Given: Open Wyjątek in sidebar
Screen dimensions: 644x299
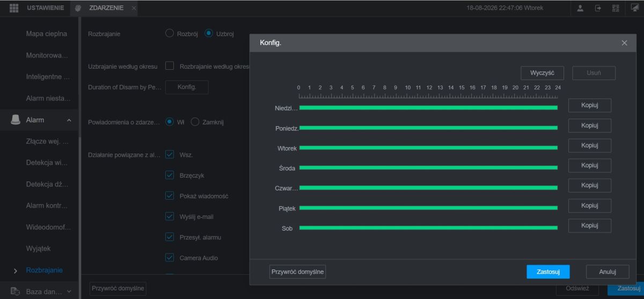Looking at the screenshot, I should pyautogui.click(x=38, y=249).
